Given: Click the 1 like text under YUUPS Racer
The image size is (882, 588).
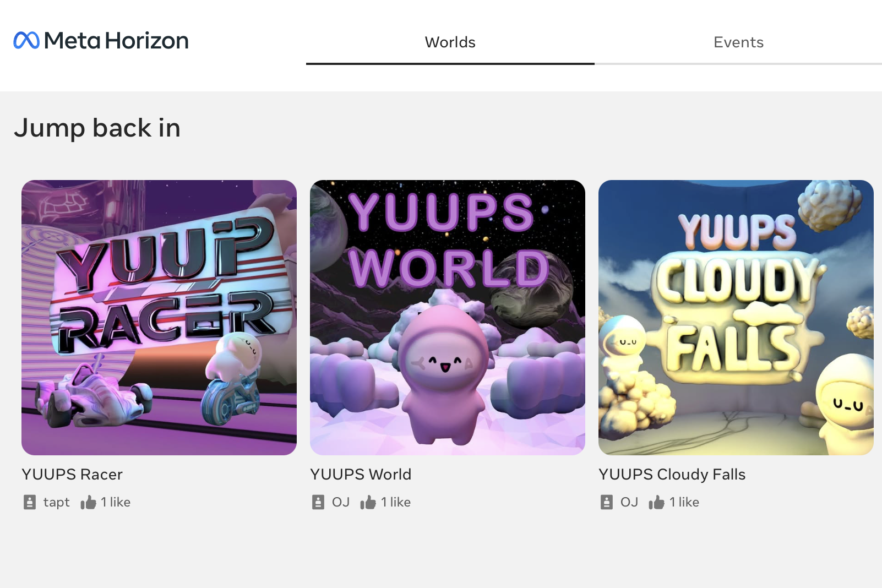Looking at the screenshot, I should [x=116, y=502].
